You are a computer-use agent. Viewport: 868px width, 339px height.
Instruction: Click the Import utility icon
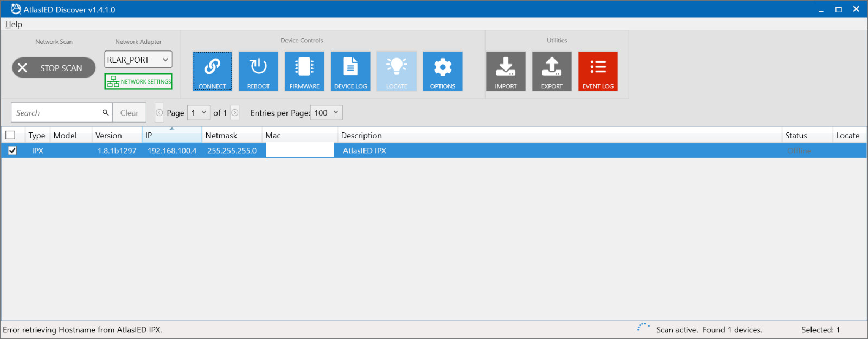coord(506,71)
